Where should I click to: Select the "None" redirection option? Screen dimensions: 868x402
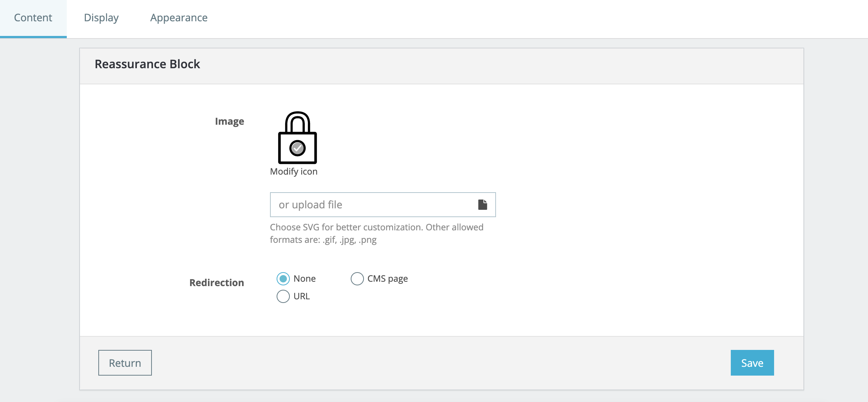(x=283, y=279)
